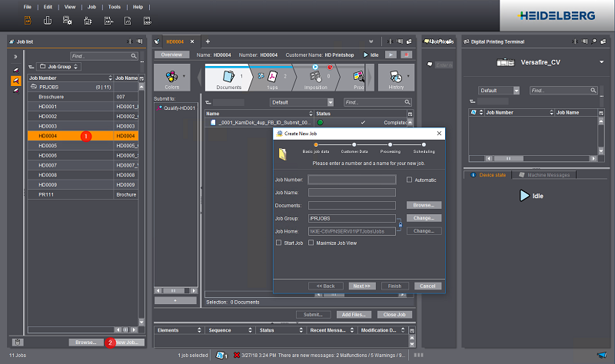615x364 pixels.
Task: Expand the Versafire_CV printer dropdown
Action: [601, 61]
